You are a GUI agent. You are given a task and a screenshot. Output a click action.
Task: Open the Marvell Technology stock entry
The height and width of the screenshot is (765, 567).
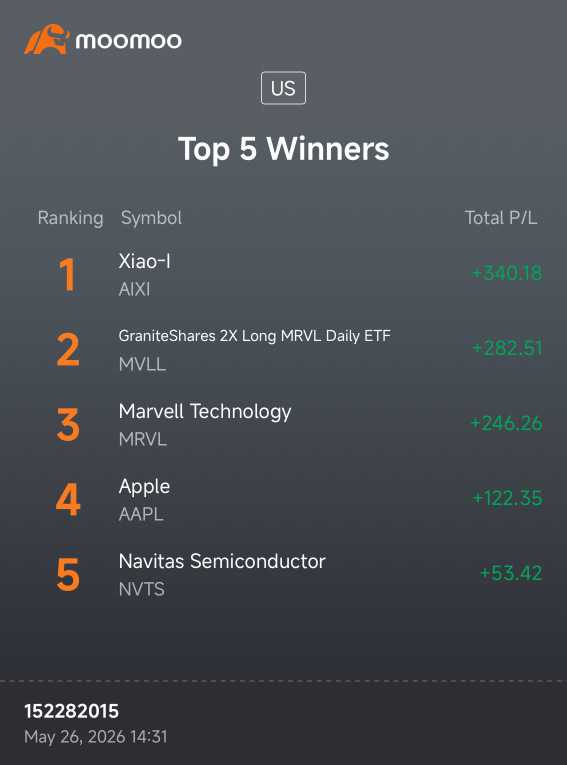click(205, 412)
